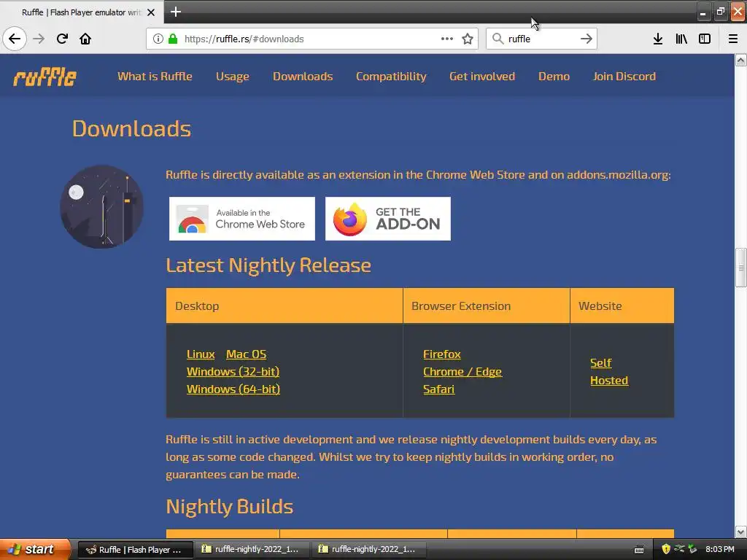Viewport: 747px width, 560px height.
Task: Download the Firefox browser extension
Action: tap(442, 354)
